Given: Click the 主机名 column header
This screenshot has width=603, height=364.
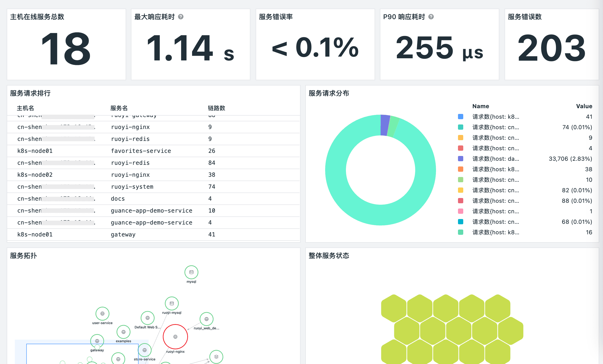Looking at the screenshot, I should 26,108.
